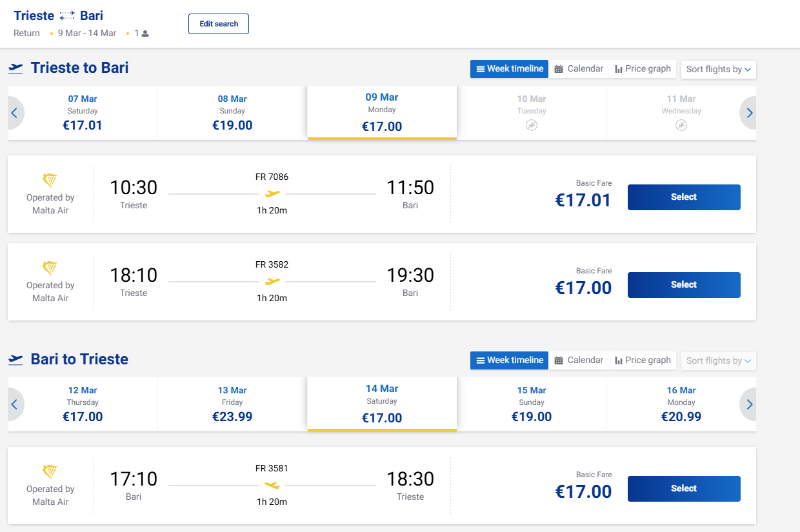The height and width of the screenshot is (532, 800).
Task: Switch outbound view to Calendar
Action: pos(579,69)
